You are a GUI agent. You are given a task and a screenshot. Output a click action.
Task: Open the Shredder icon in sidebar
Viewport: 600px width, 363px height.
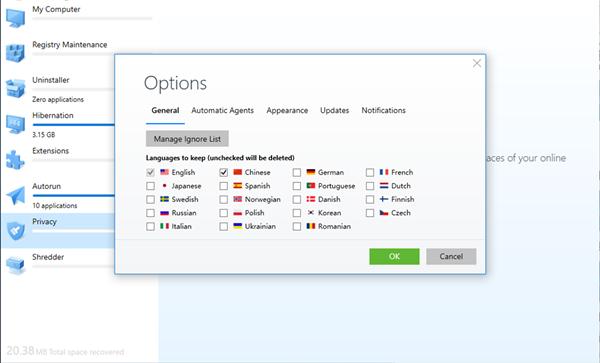click(15, 265)
